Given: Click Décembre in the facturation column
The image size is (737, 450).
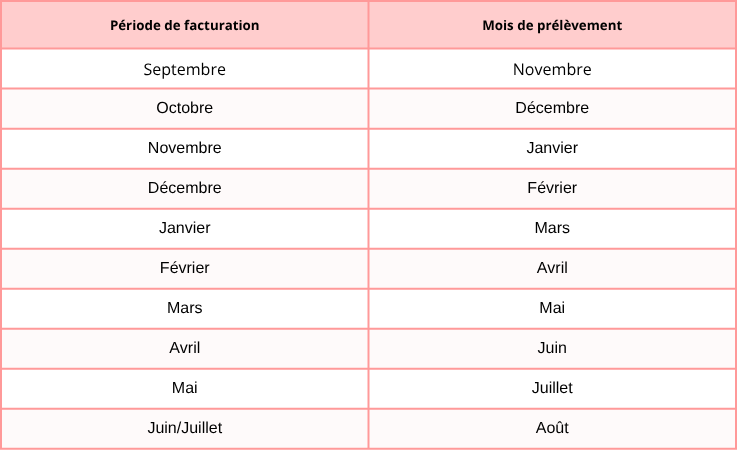Looking at the screenshot, I should [185, 188].
